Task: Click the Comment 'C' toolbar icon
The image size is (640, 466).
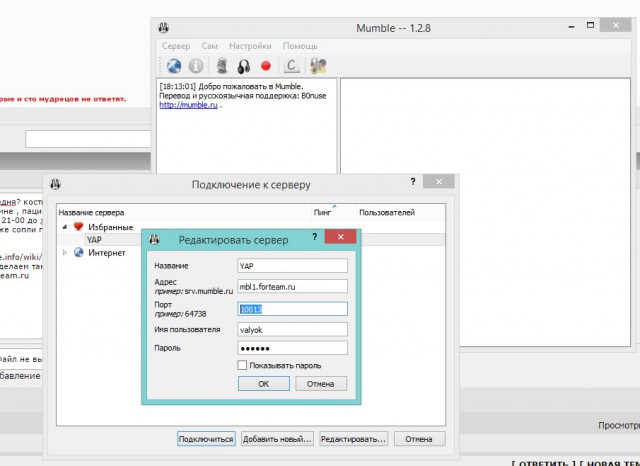Action: click(291, 66)
